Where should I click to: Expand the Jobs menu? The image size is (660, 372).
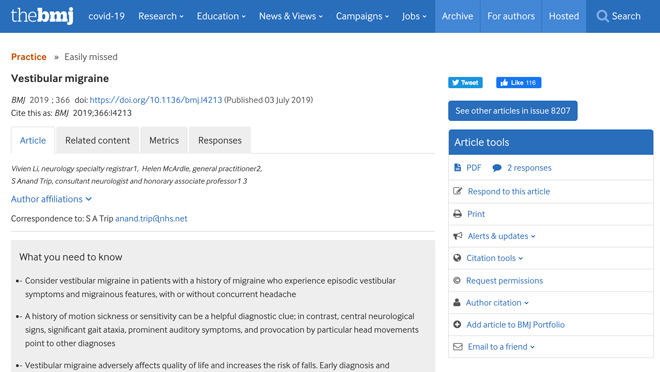point(414,16)
